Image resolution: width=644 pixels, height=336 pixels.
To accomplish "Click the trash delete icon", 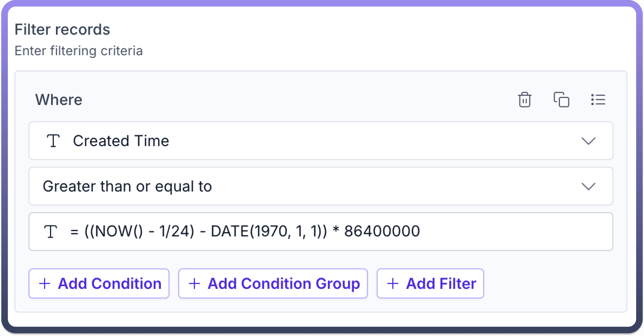I will pyautogui.click(x=524, y=100).
